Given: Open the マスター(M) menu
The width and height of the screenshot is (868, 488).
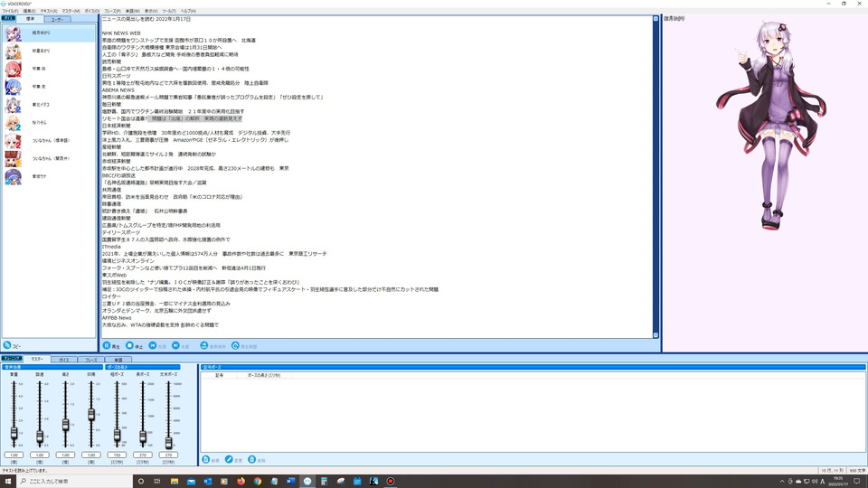Looking at the screenshot, I should point(71,11).
